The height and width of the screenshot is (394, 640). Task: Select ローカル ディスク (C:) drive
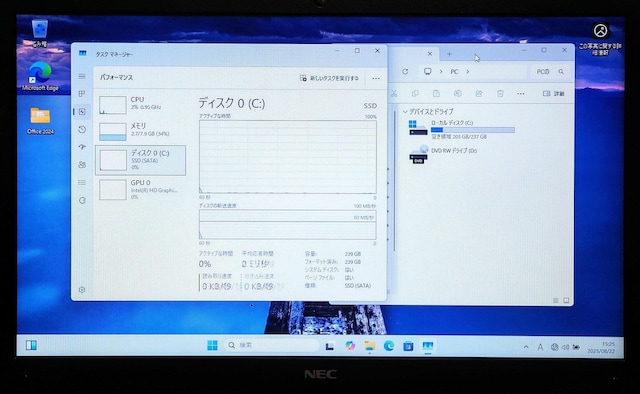coord(462,129)
